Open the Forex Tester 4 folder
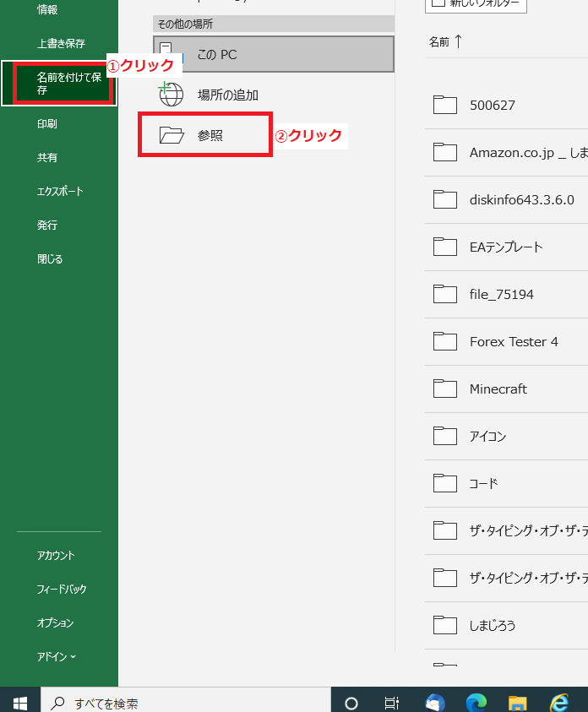This screenshot has height=712, width=588. pyautogui.click(x=514, y=341)
